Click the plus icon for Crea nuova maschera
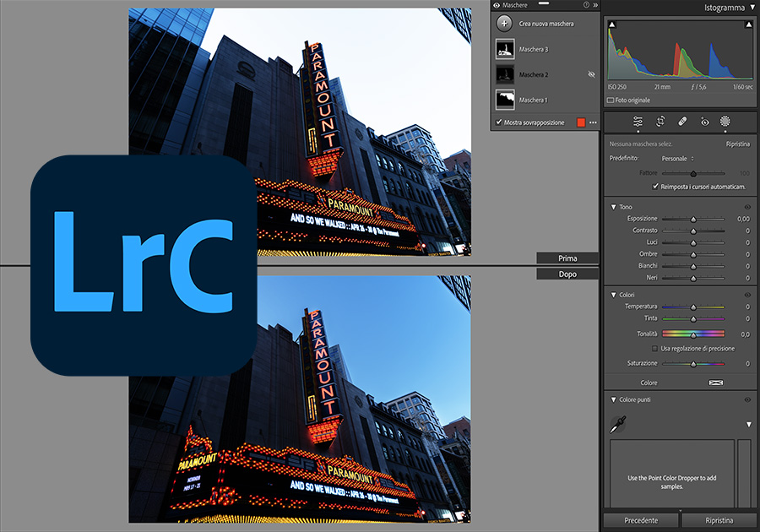This screenshot has width=760, height=532. pos(505,24)
